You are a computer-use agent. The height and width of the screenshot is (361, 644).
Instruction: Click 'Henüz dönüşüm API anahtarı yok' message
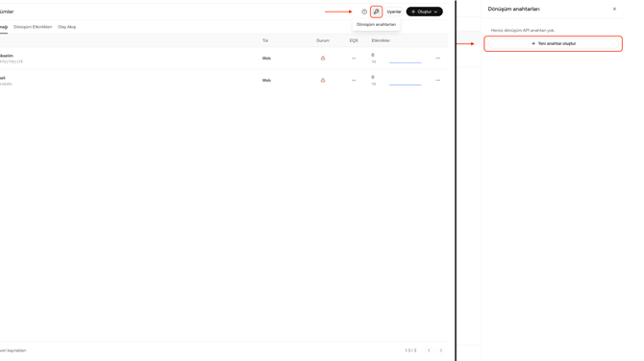pos(523,31)
